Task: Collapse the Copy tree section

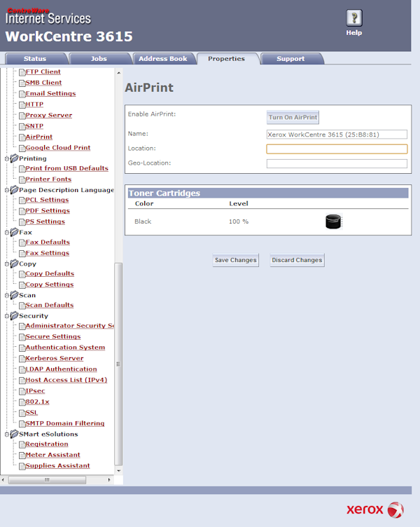Action: [6, 264]
